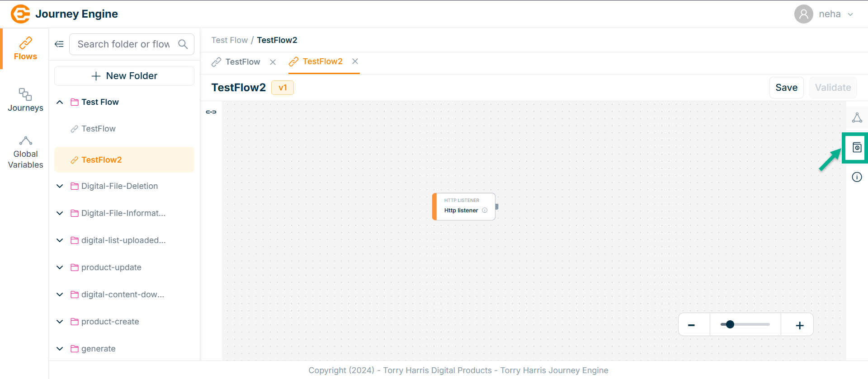Toggle the connector panel icon at canvas left

point(211,112)
